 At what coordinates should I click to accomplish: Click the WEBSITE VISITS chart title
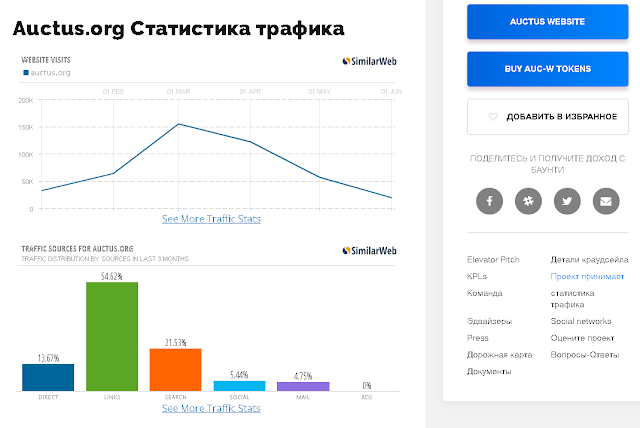click(x=46, y=60)
